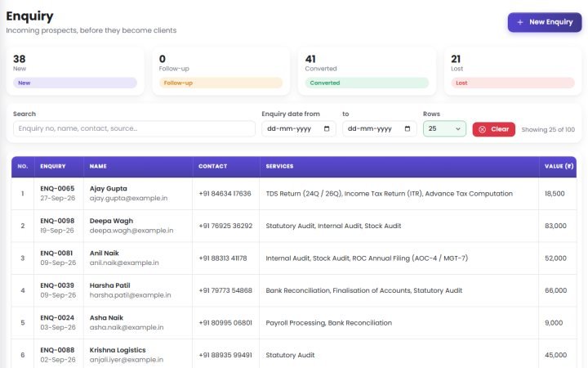Select the name Asha Naik
This screenshot has width=588, height=368.
click(x=106, y=317)
